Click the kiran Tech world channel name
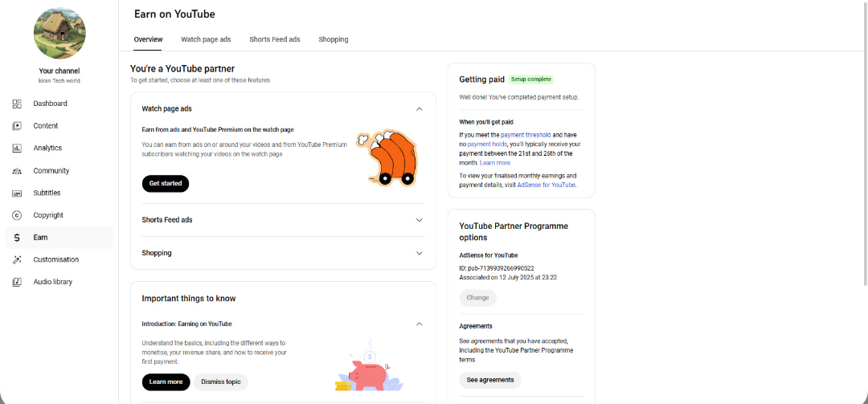Screen dimensions: 868x404 point(59,81)
